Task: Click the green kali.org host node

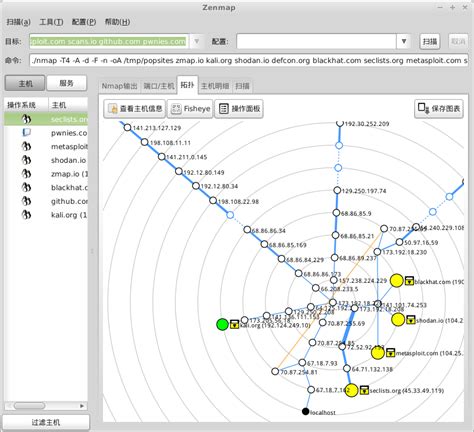Action: [x=222, y=324]
